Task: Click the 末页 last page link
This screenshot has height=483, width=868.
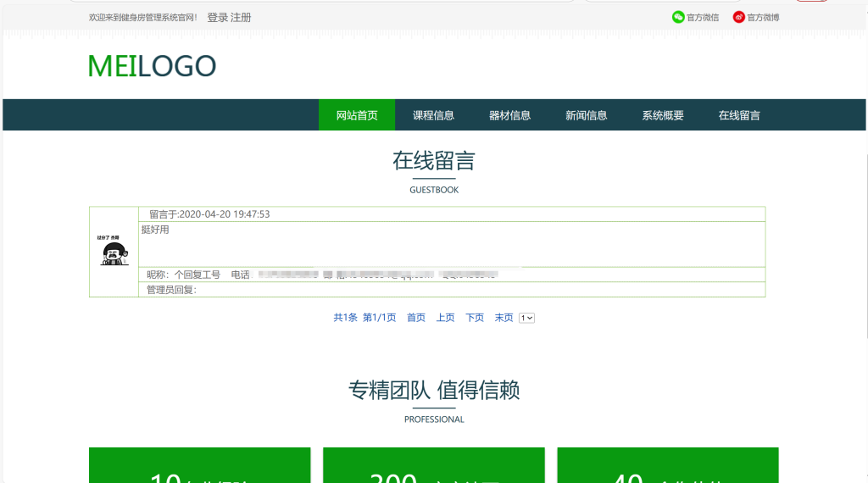Action: coord(504,318)
